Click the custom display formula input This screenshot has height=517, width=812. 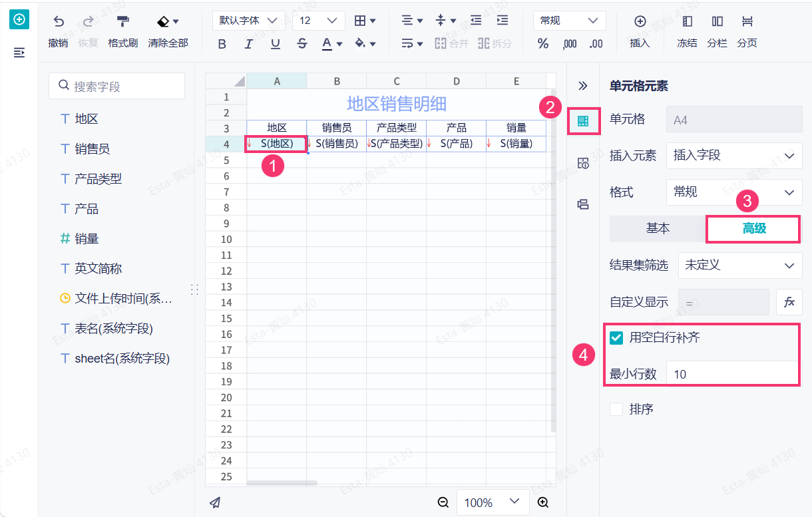tap(723, 302)
